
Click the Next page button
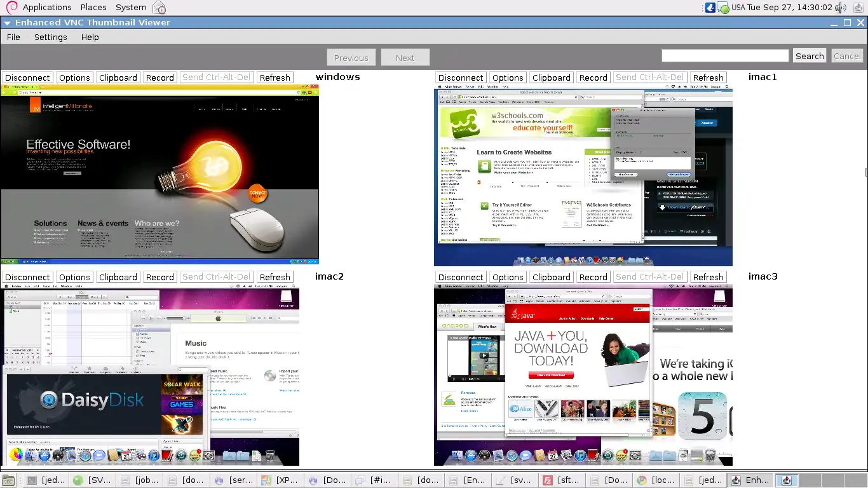coord(405,57)
